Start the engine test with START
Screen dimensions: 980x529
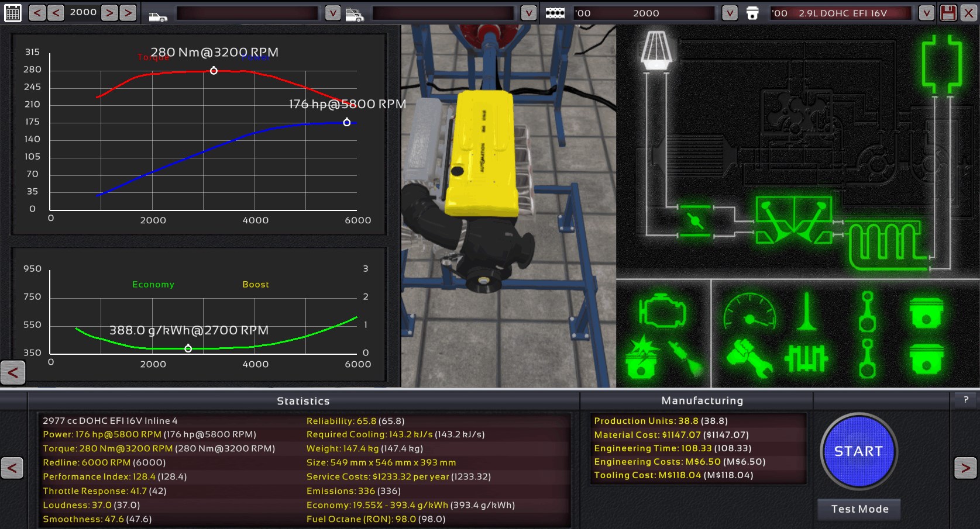click(x=858, y=451)
